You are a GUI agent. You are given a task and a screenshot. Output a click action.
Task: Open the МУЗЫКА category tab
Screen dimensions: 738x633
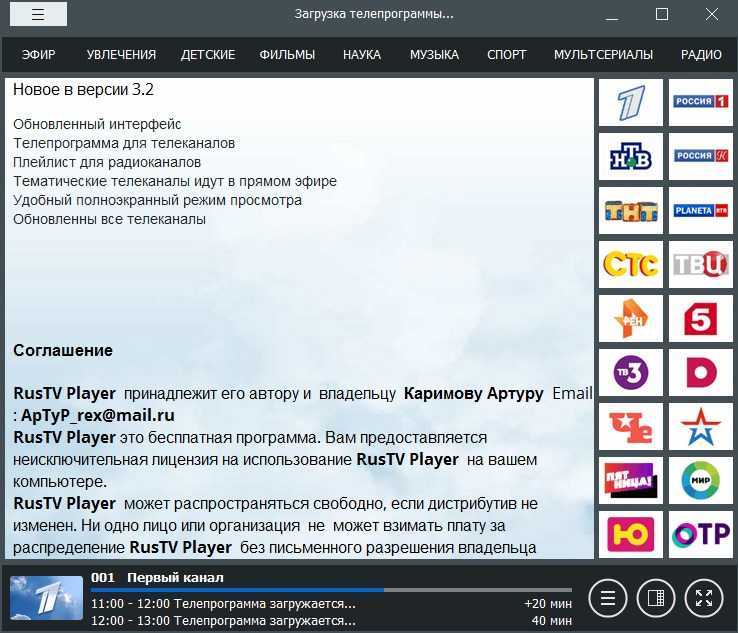(x=434, y=55)
